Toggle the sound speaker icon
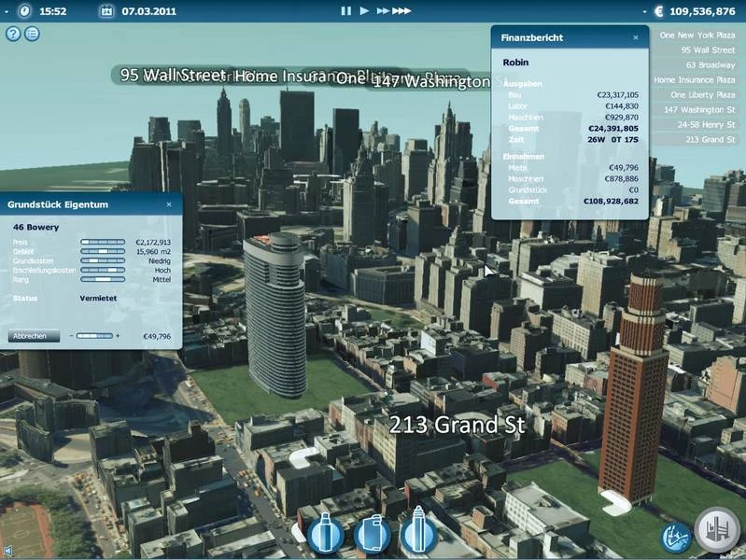Screen dimensions: 746x560 click(7, 551)
